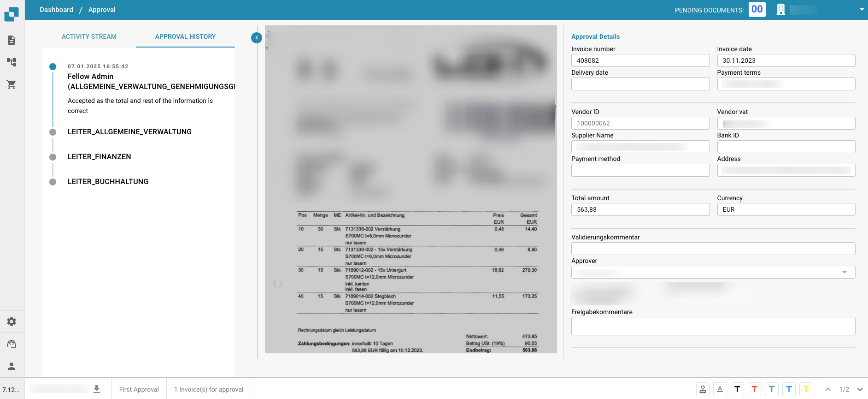Select the red text annotation color
This screenshot has width=868, height=399.
click(x=754, y=389)
